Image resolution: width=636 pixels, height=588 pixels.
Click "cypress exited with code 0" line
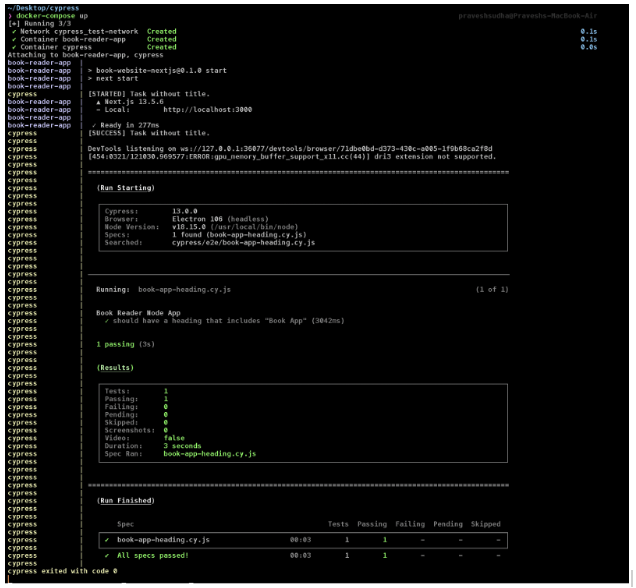coord(62,571)
